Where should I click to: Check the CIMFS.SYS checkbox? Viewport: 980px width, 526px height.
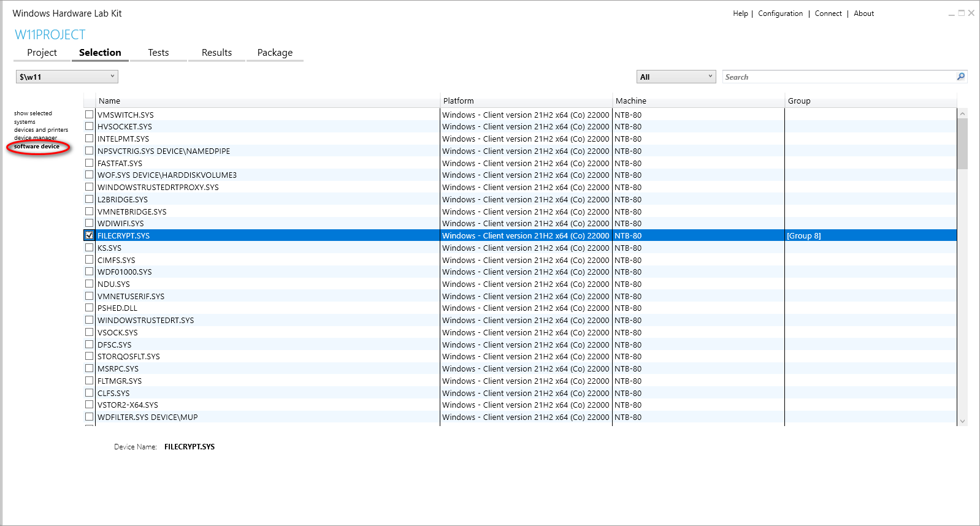tap(90, 260)
